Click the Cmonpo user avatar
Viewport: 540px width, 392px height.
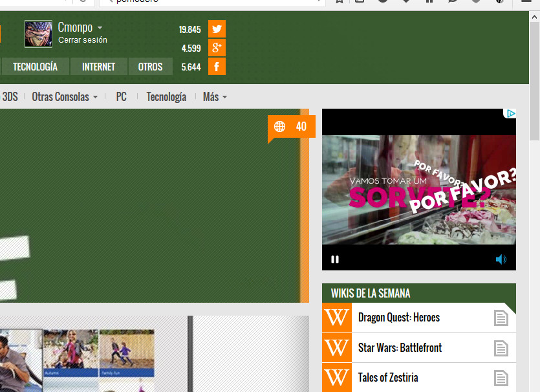tap(38, 34)
